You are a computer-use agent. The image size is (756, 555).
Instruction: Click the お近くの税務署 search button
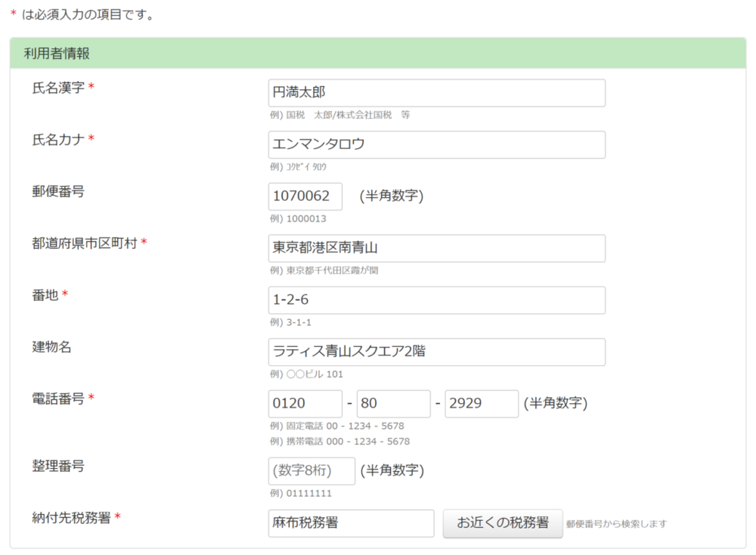pyautogui.click(x=503, y=523)
